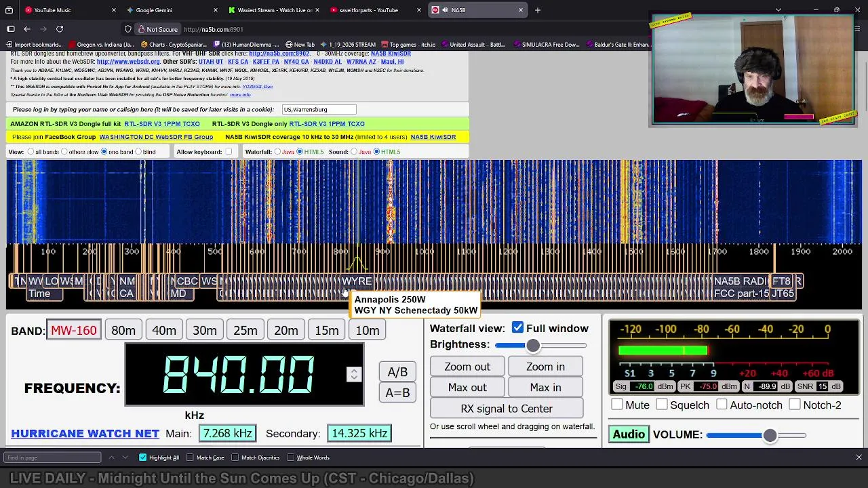Open the WASHINGTON DC WebSDR FB Group link
The image size is (868, 488).
pyautogui.click(x=156, y=137)
